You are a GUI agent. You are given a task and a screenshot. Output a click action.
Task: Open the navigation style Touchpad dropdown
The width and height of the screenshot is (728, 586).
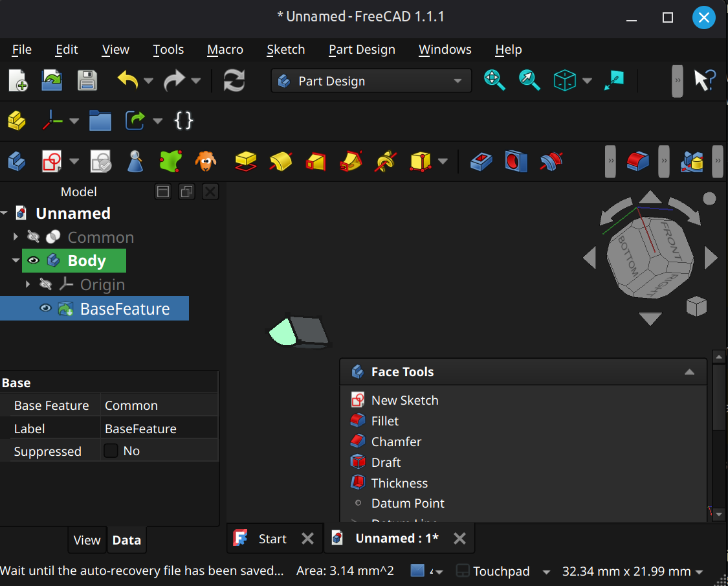click(x=546, y=572)
